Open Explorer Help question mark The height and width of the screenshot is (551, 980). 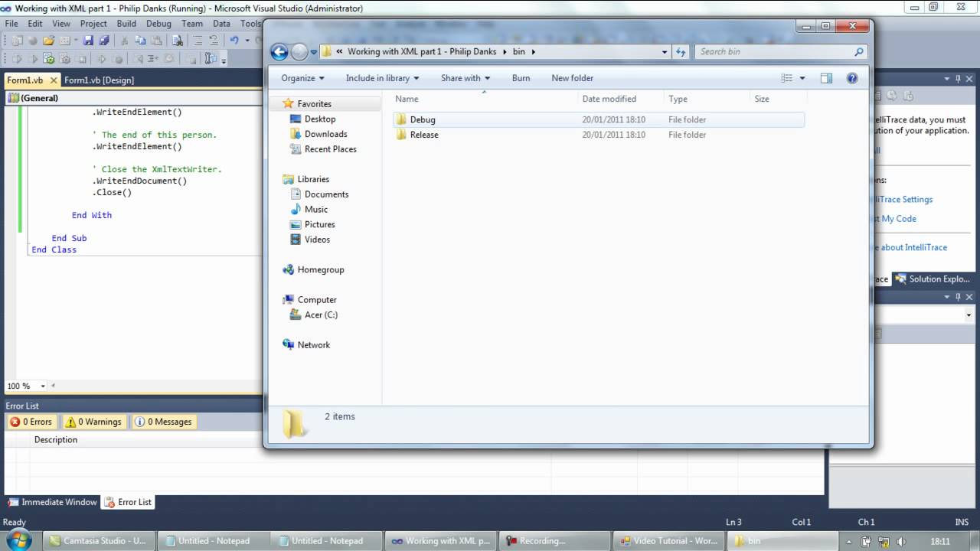coord(852,78)
